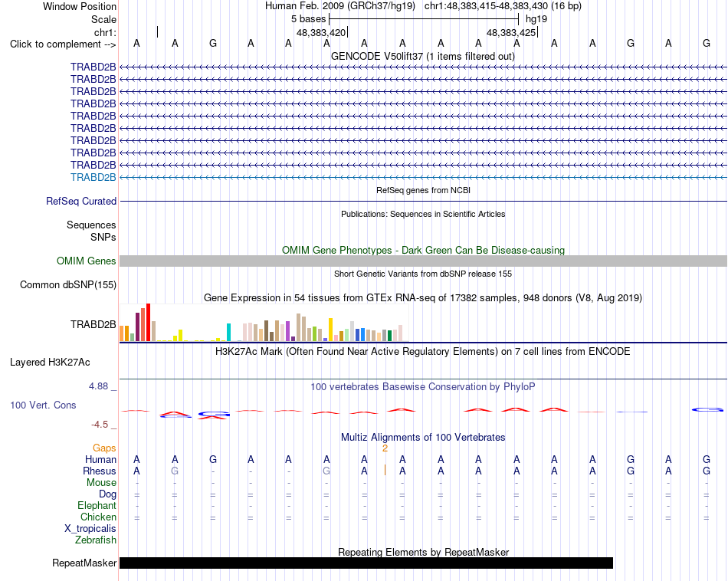728x581 pixels.
Task: Select the Zebrafish species row label
Action: click(x=96, y=540)
